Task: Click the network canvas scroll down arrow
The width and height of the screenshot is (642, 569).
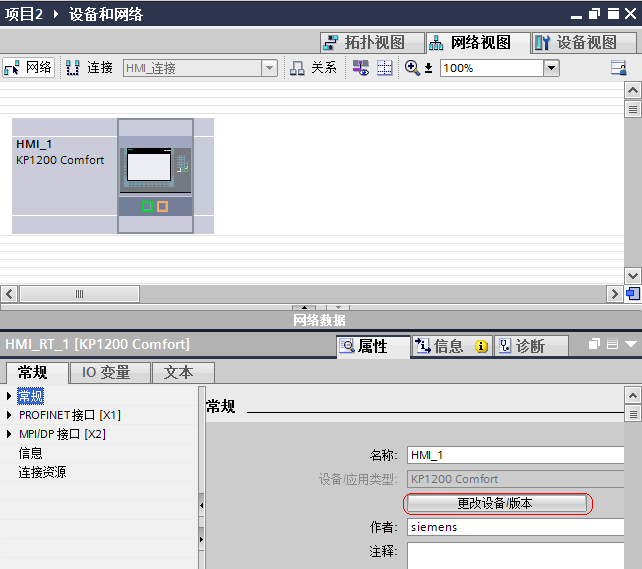Action: (x=633, y=275)
